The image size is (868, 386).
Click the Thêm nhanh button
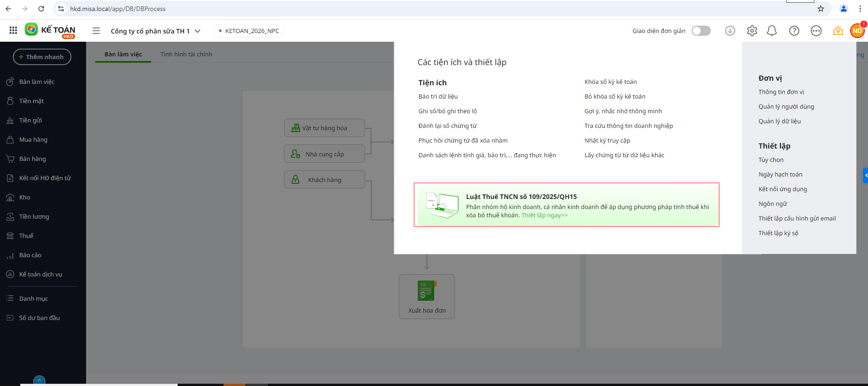point(42,57)
